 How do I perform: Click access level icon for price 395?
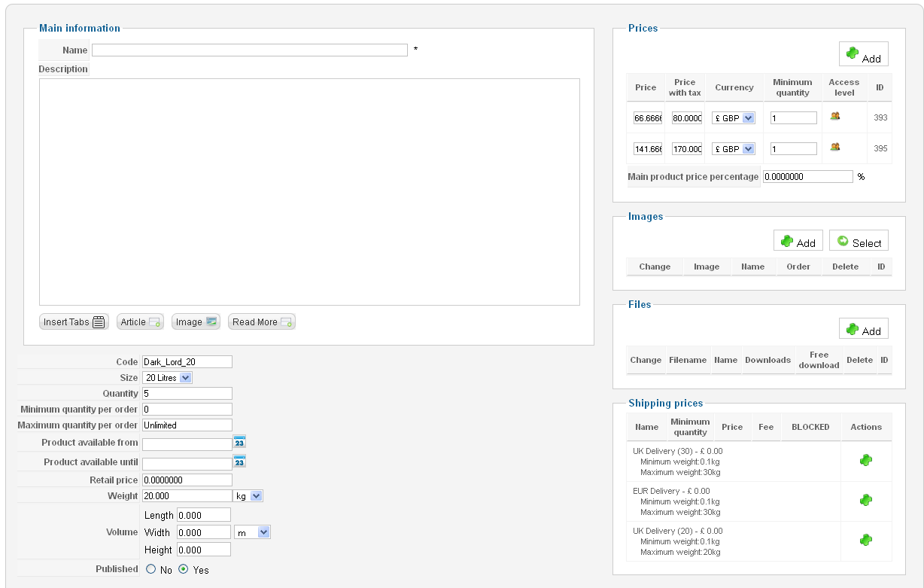[x=834, y=147]
